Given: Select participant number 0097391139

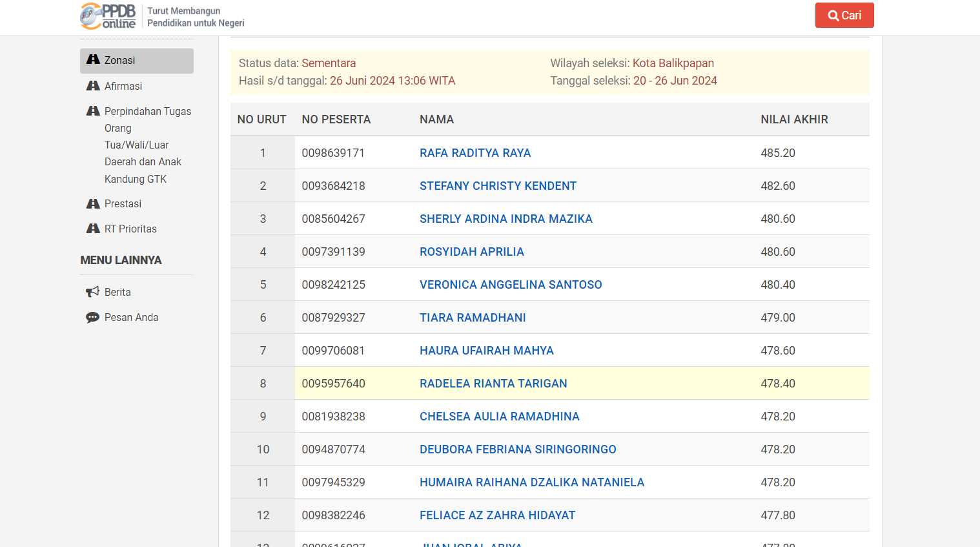Looking at the screenshot, I should click(333, 252).
